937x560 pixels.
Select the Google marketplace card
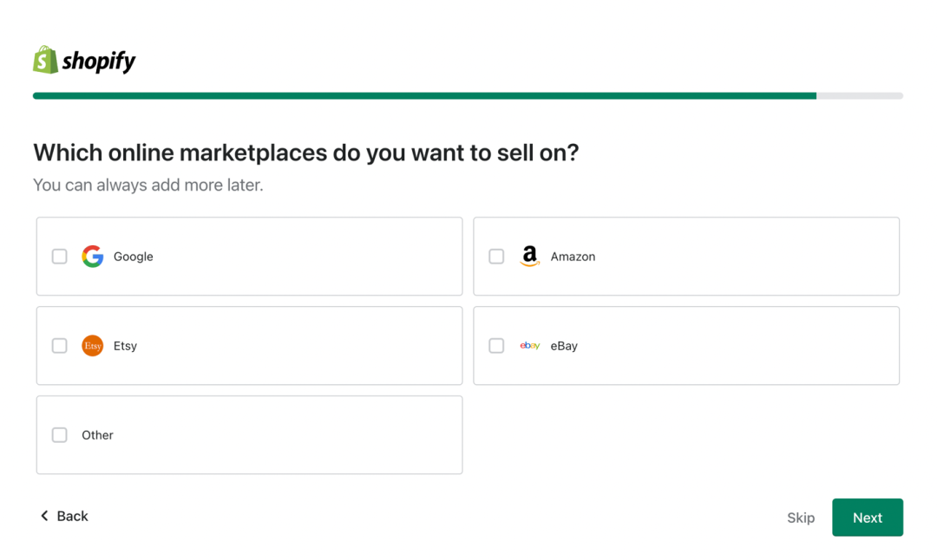249,256
